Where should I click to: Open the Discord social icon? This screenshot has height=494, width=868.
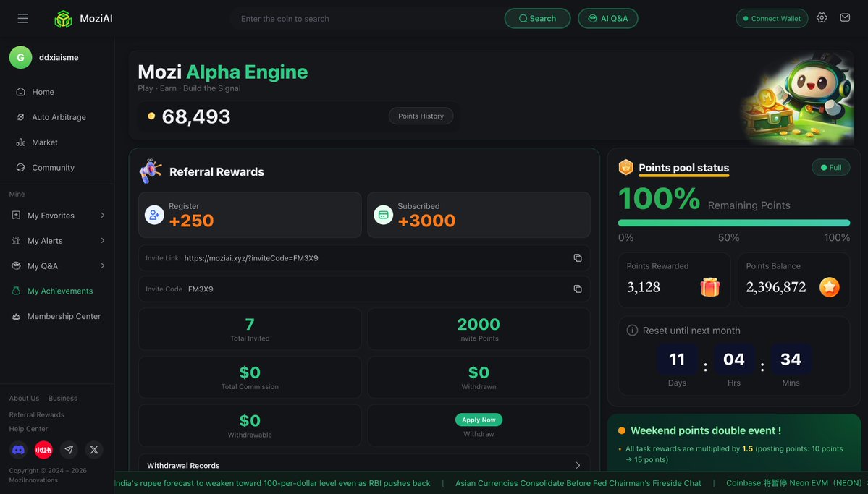[18, 450]
